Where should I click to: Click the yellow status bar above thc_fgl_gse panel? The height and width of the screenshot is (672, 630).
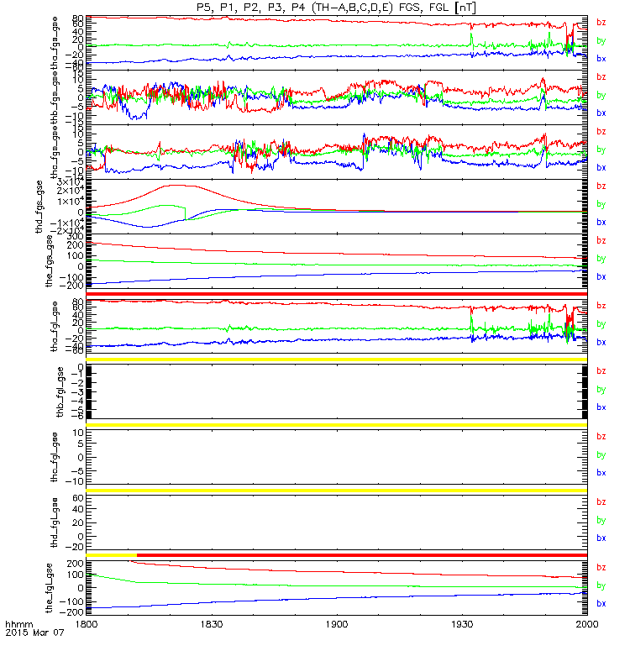tap(337, 425)
